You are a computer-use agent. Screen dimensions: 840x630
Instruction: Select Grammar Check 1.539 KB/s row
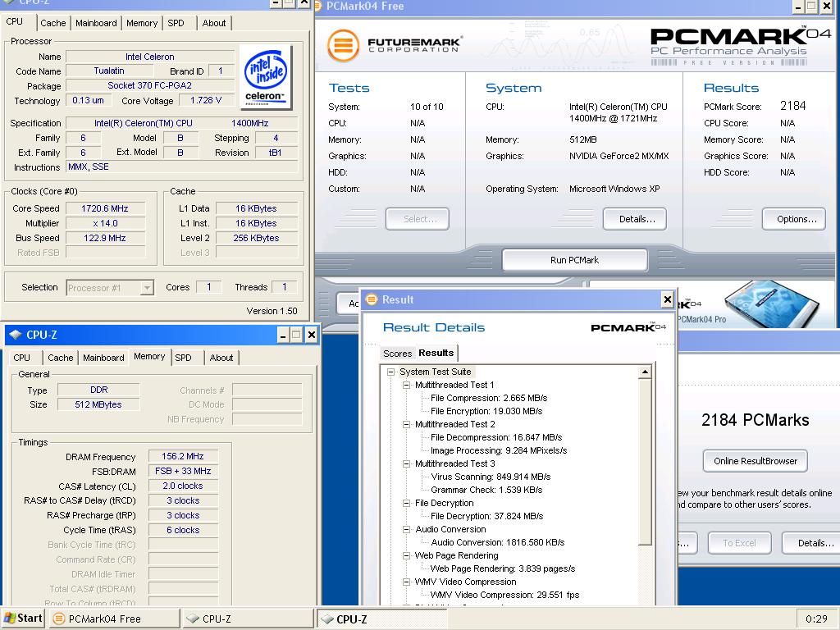tap(486, 491)
